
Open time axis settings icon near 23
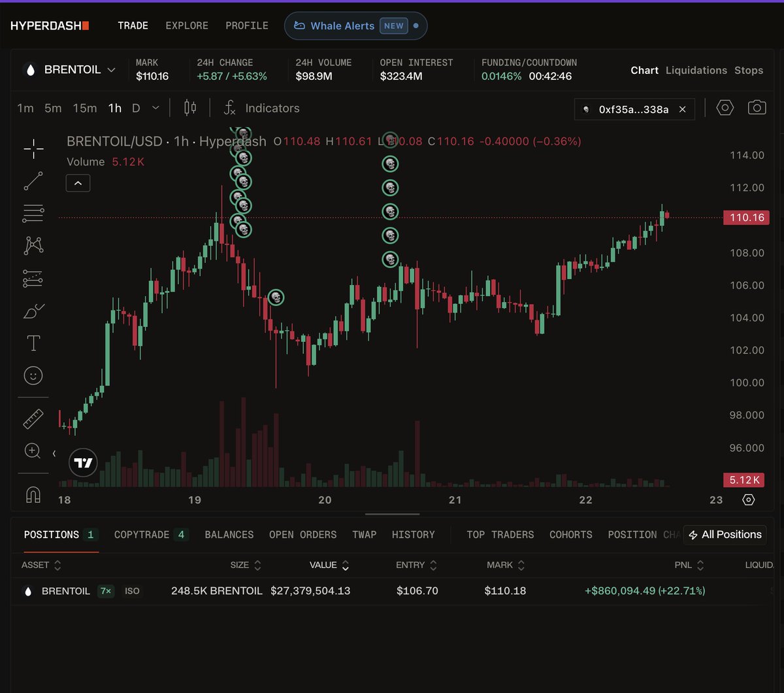[749, 499]
